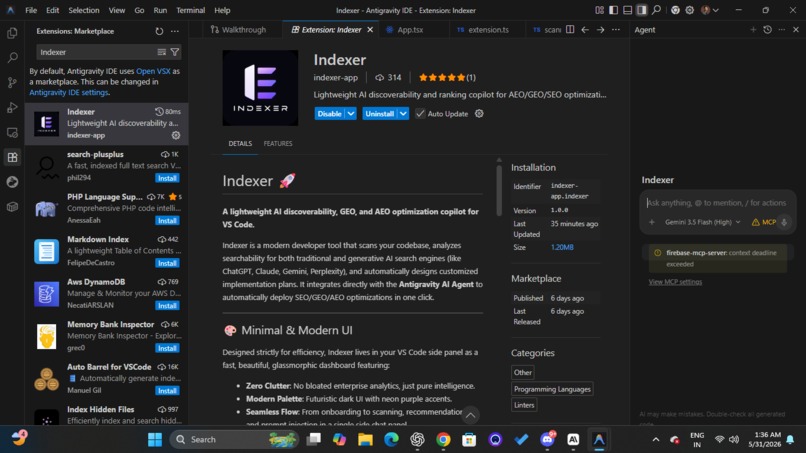Install the Markdown Index extension
Image resolution: width=806 pixels, height=453 pixels.
pos(167,263)
